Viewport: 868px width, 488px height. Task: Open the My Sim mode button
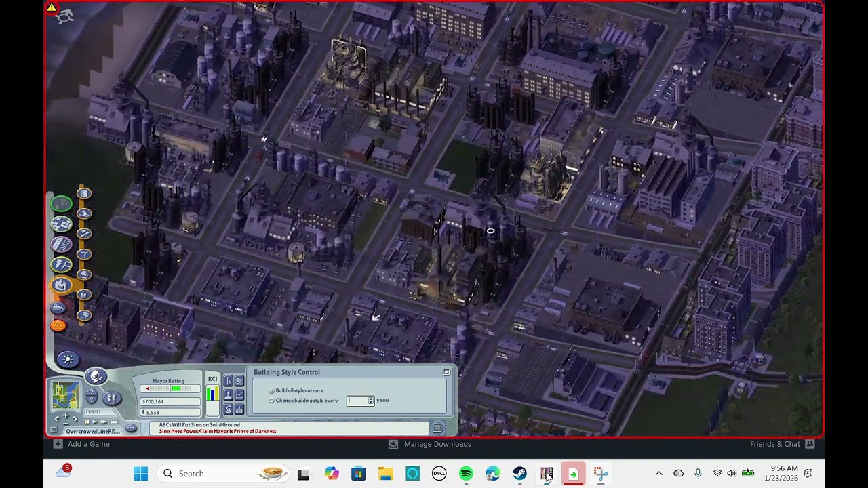112,398
